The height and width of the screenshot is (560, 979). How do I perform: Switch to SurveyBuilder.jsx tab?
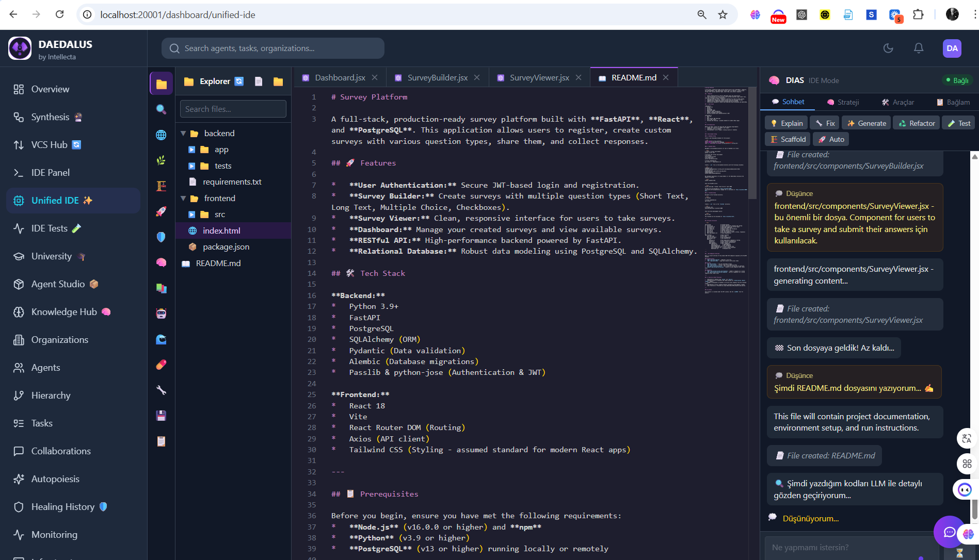437,77
